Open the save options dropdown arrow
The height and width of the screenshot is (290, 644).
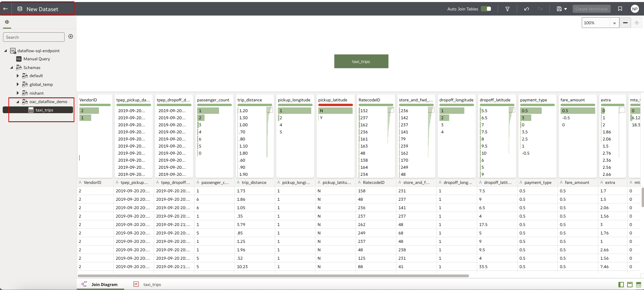[x=566, y=9]
